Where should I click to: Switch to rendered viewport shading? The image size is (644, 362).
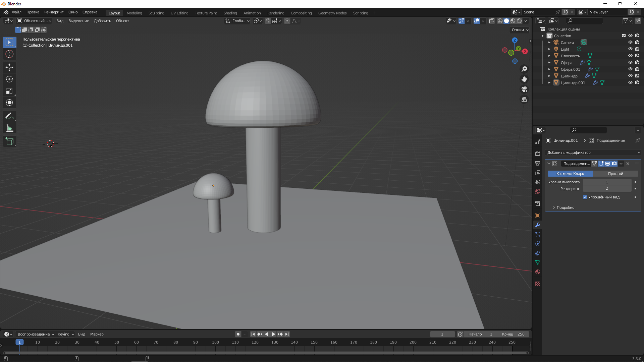519,21
